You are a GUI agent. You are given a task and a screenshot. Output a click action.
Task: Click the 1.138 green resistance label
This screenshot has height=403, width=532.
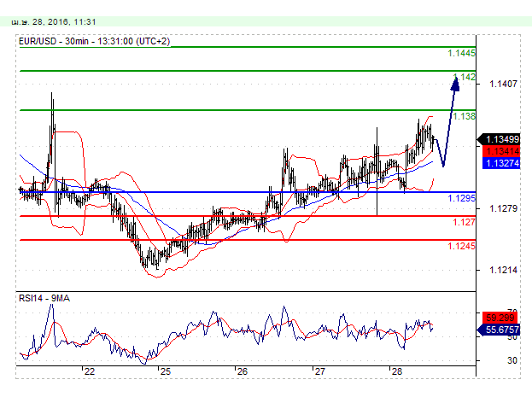pyautogui.click(x=464, y=116)
